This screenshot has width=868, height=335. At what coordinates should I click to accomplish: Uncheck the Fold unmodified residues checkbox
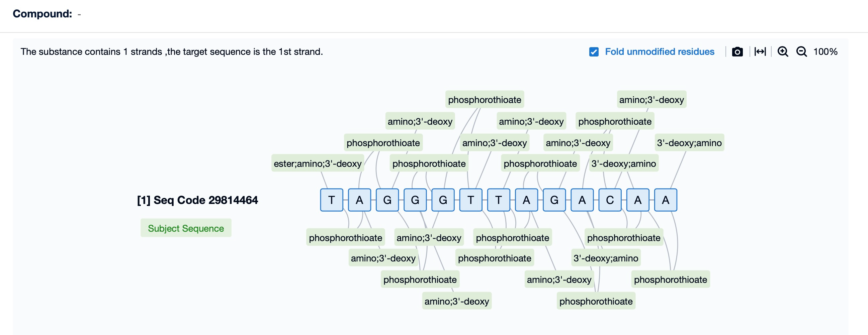point(594,51)
